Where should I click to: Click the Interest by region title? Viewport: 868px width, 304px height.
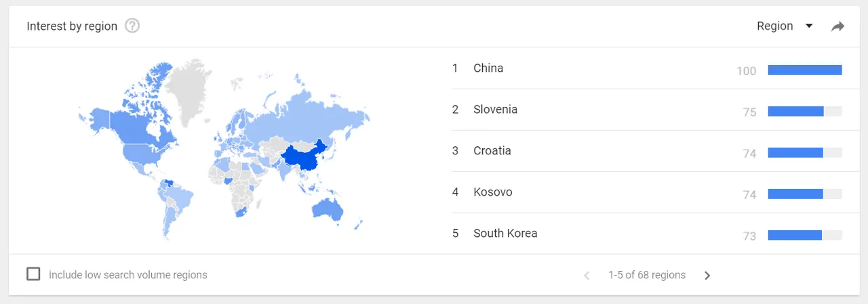point(72,26)
